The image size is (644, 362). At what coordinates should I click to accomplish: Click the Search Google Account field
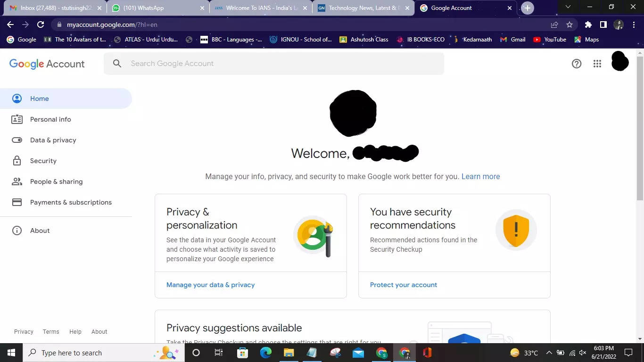[274, 64]
